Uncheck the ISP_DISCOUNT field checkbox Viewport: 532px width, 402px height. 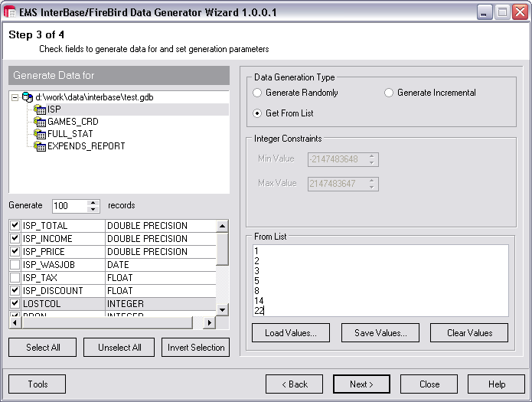[x=15, y=290]
